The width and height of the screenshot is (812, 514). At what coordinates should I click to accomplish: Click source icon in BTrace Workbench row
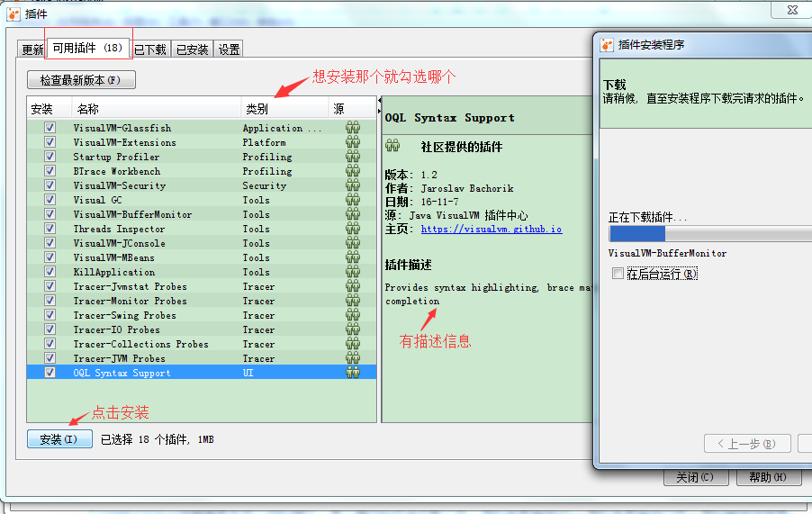[x=353, y=171]
